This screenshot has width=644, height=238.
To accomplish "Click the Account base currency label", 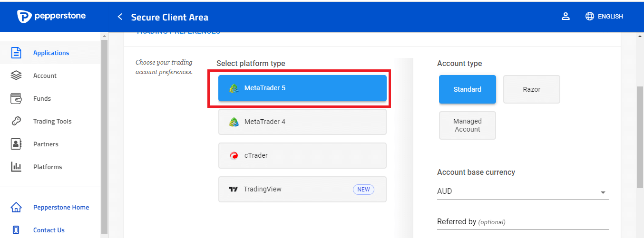I will click(476, 172).
